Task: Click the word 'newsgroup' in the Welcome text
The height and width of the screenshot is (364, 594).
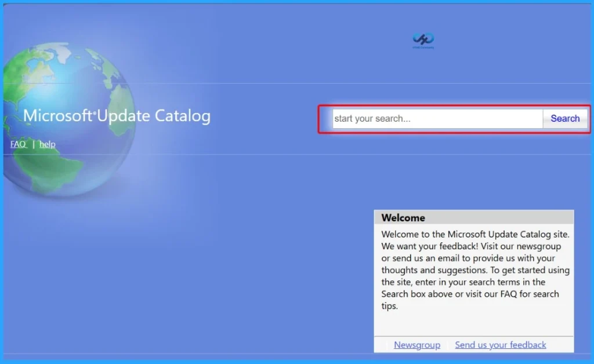Action: pos(539,246)
